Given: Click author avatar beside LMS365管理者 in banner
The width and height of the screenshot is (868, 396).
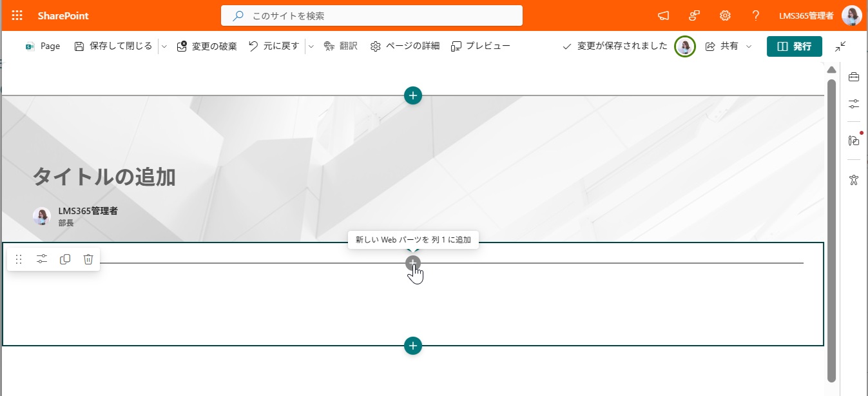Looking at the screenshot, I should pyautogui.click(x=42, y=216).
